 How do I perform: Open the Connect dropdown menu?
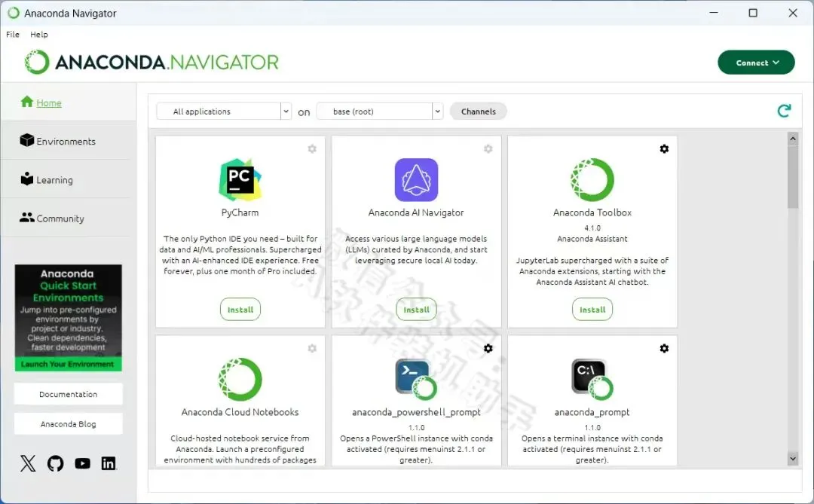[756, 63]
